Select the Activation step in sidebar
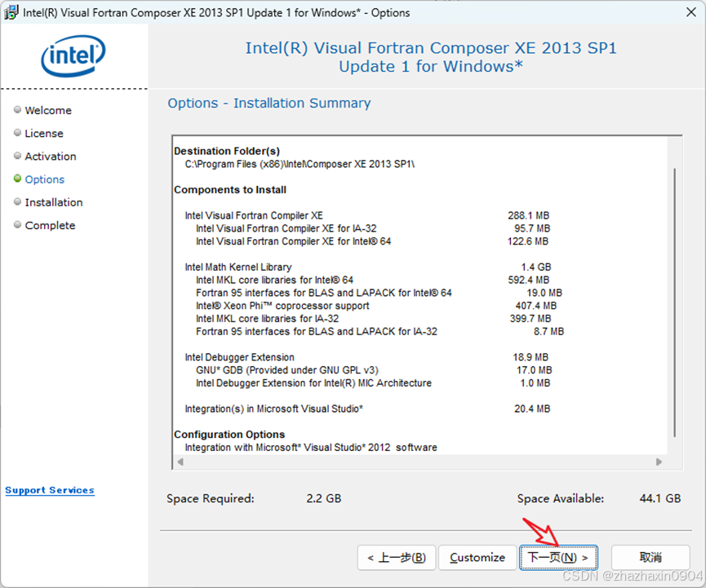The height and width of the screenshot is (588, 706). 51,156
